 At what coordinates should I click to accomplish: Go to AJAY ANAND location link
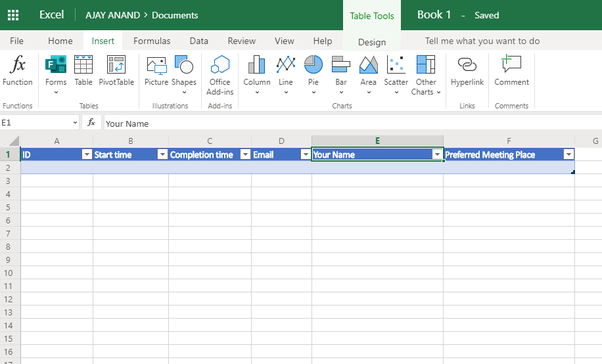[112, 15]
